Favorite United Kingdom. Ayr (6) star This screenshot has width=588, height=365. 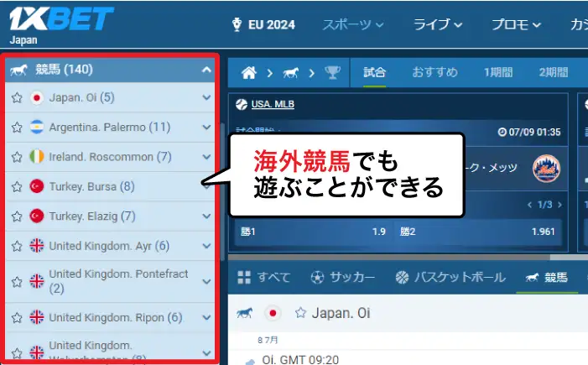click(17, 246)
